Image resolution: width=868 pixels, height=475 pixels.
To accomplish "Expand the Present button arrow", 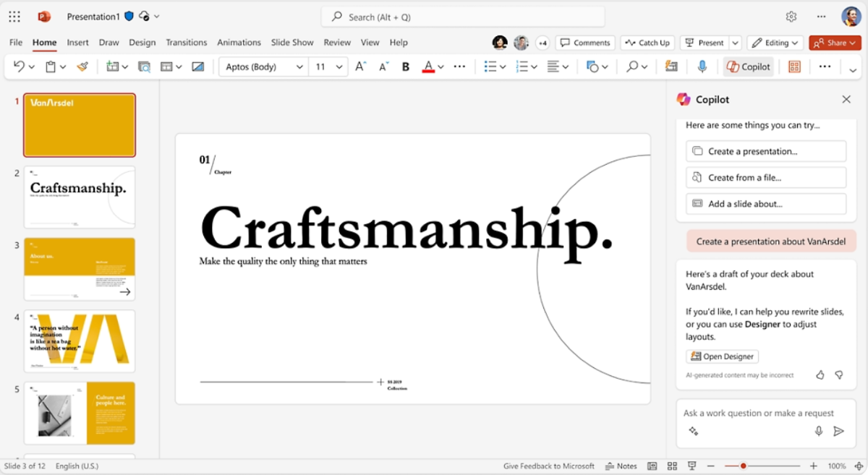I will click(735, 43).
